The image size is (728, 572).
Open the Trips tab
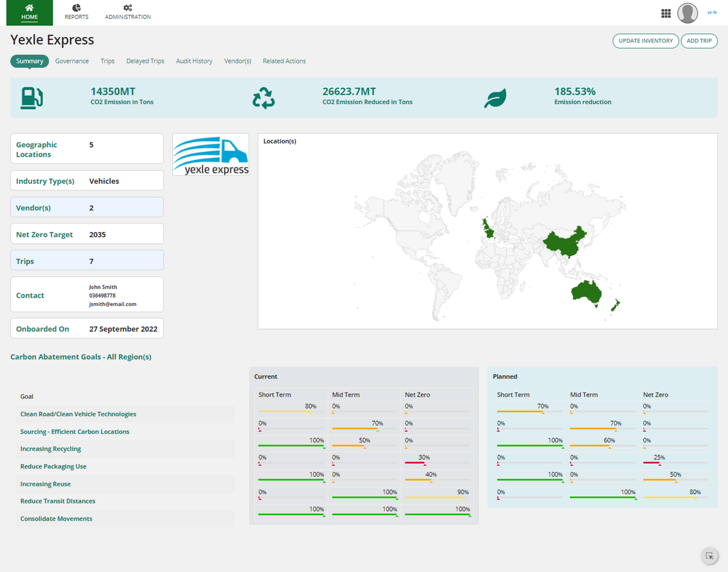tap(107, 61)
